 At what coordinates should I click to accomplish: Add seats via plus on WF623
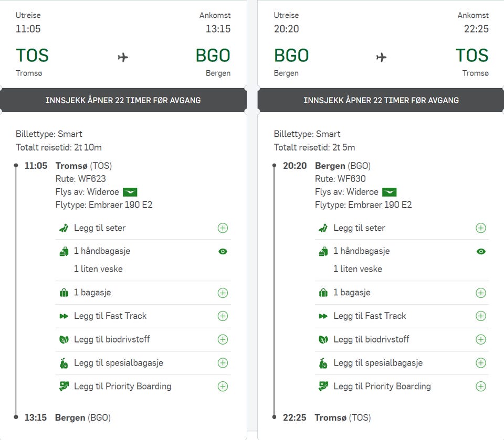(223, 228)
